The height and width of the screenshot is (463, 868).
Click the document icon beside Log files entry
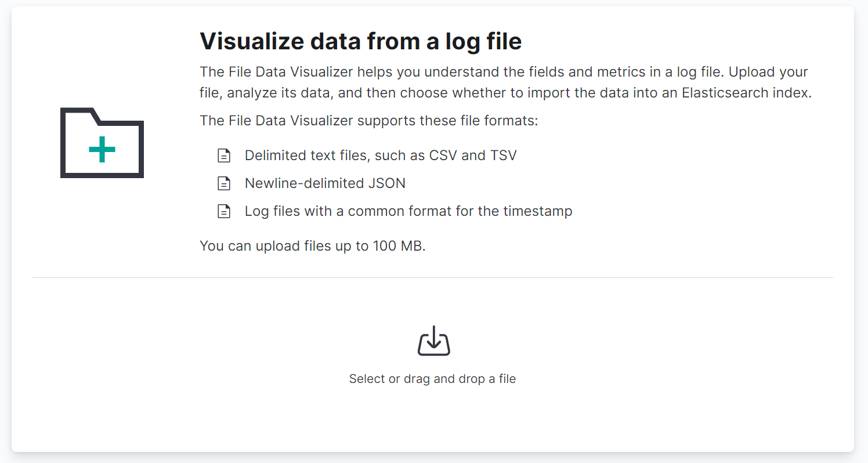[224, 211]
